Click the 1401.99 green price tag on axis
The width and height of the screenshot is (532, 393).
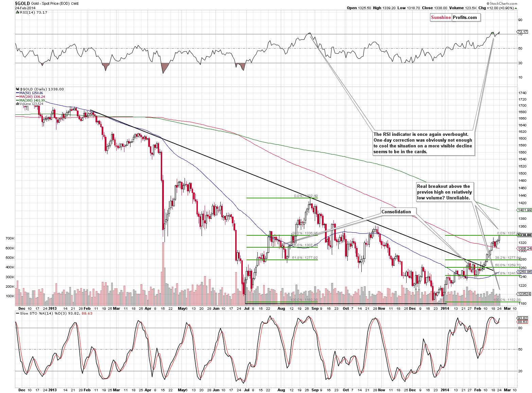coord(525,210)
